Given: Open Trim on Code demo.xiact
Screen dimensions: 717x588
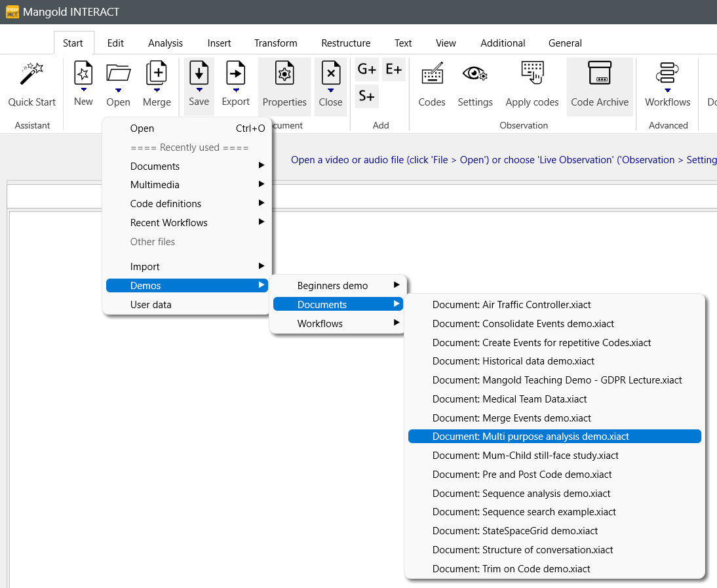Looking at the screenshot, I should [554, 569].
